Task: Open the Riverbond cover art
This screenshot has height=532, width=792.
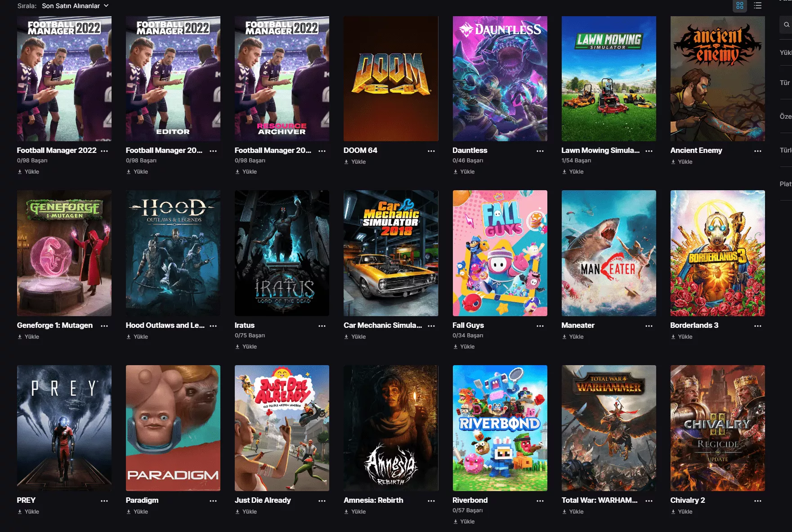Action: (x=500, y=428)
